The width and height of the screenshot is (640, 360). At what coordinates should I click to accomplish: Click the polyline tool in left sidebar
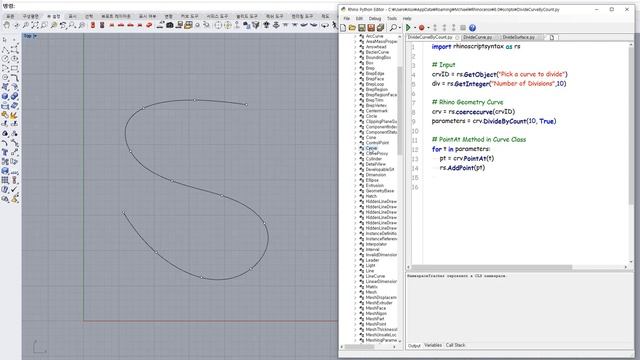5,49
